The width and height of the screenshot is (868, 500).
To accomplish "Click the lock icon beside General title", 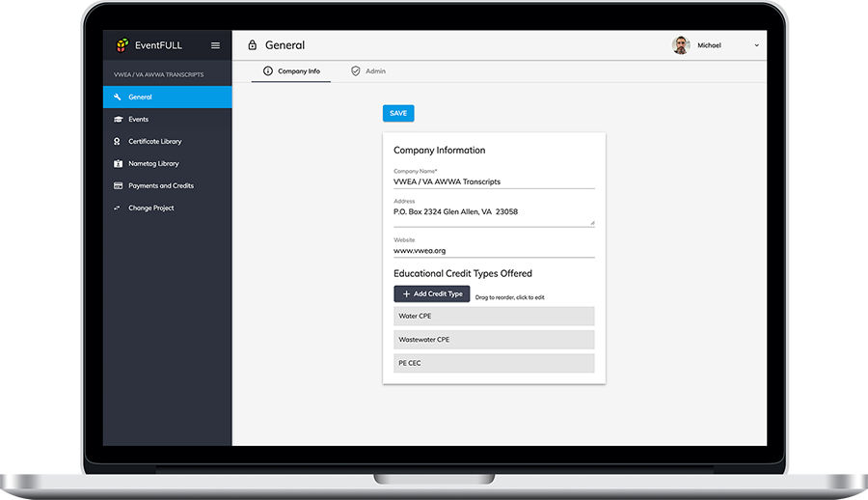I will point(253,45).
